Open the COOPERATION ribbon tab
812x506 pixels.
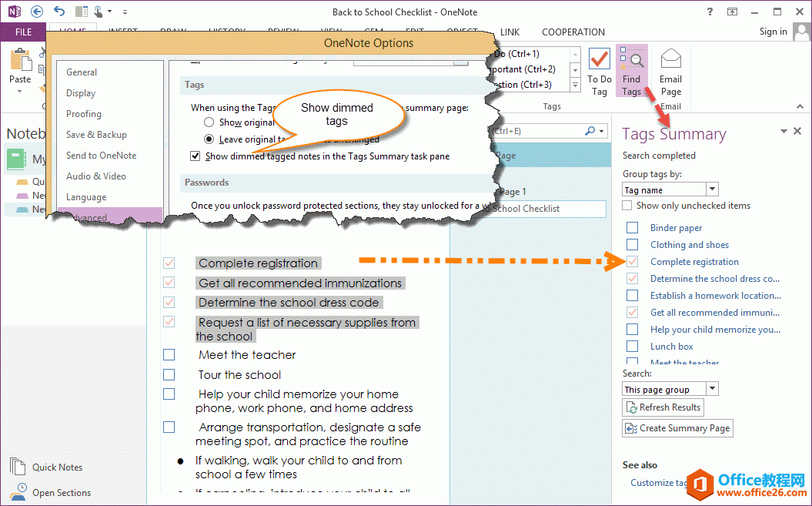tap(573, 32)
